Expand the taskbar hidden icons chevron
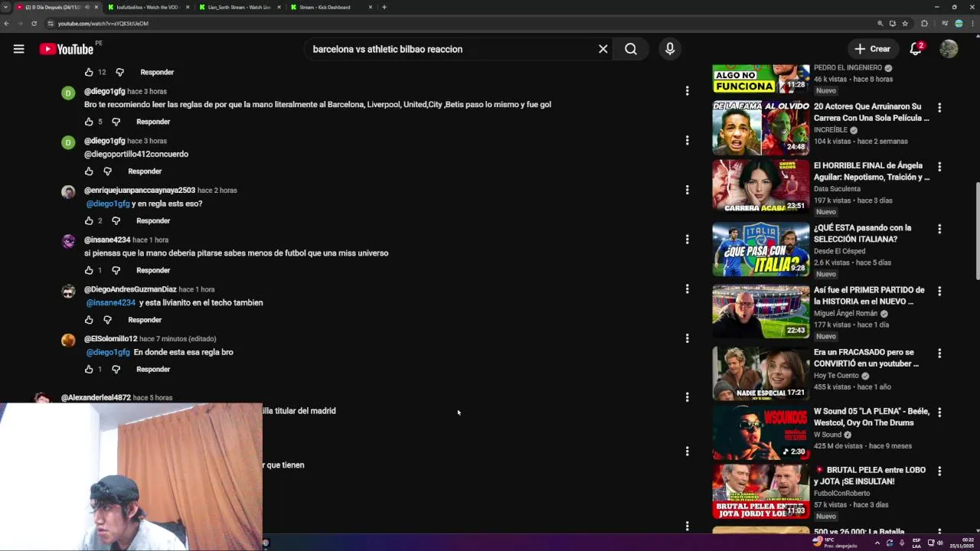 877,543
